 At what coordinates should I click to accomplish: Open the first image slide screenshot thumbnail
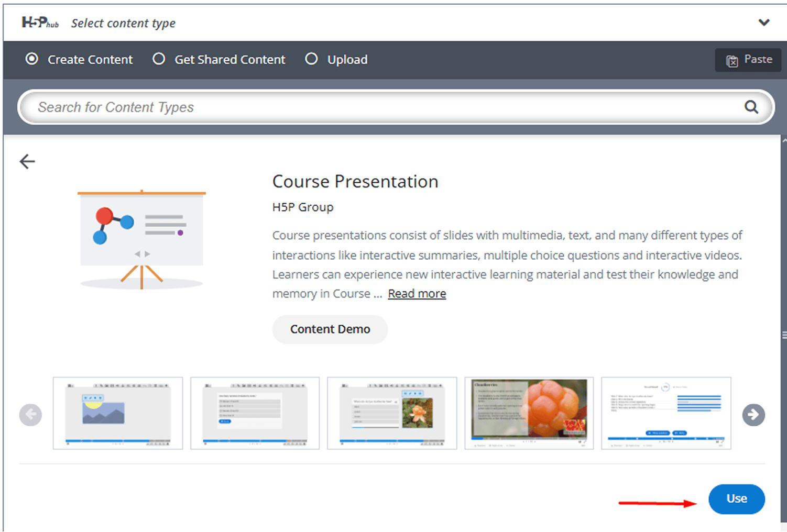coord(118,413)
